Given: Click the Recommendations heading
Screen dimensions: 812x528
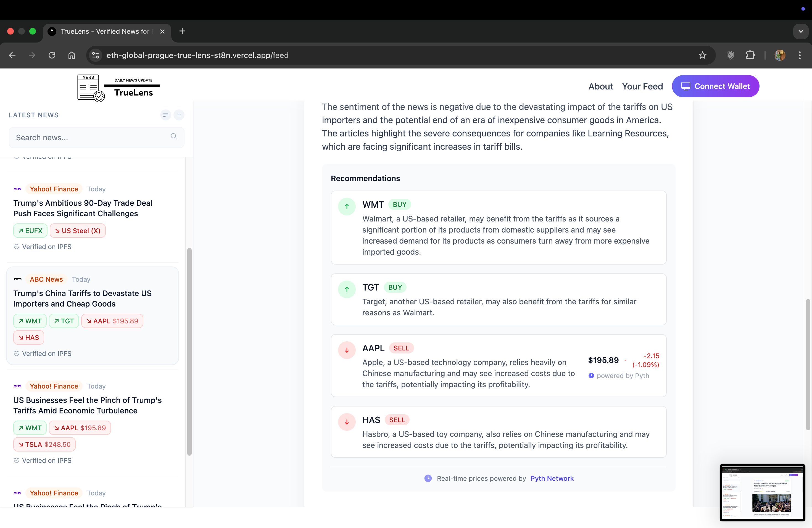Looking at the screenshot, I should point(365,178).
